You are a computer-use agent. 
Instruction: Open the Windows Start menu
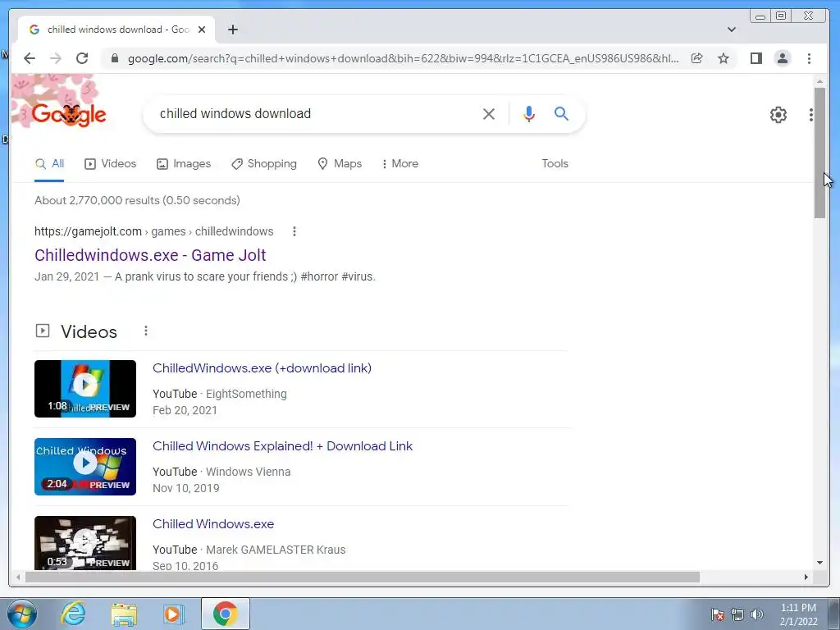tap(22, 614)
